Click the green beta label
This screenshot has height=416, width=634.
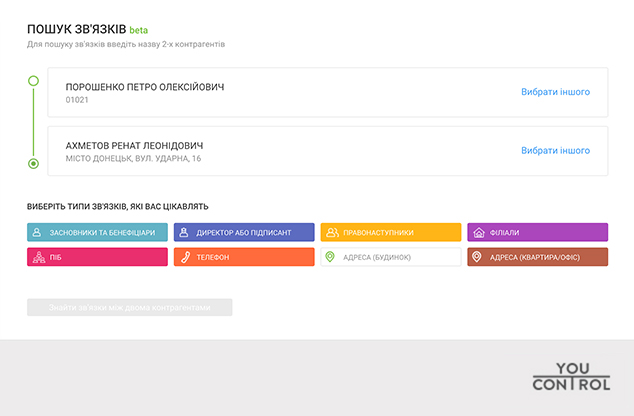point(139,30)
